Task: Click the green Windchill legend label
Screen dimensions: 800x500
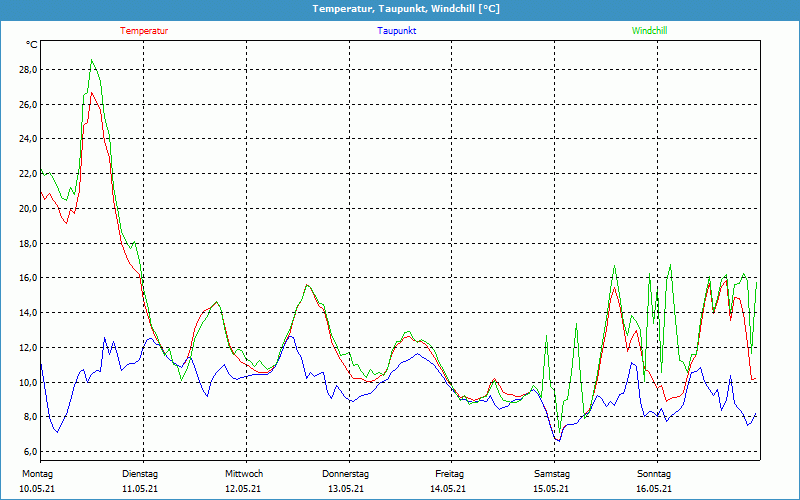Action: click(649, 31)
